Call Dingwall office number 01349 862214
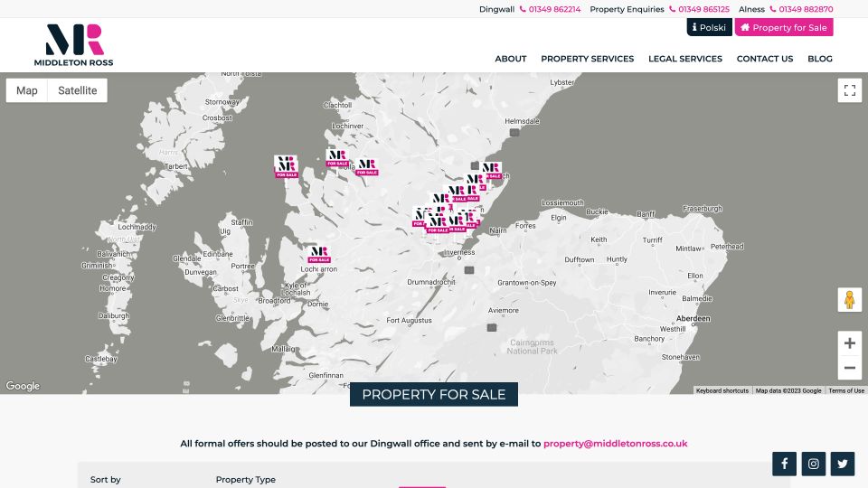Viewport: 868px width, 488px height. point(554,9)
